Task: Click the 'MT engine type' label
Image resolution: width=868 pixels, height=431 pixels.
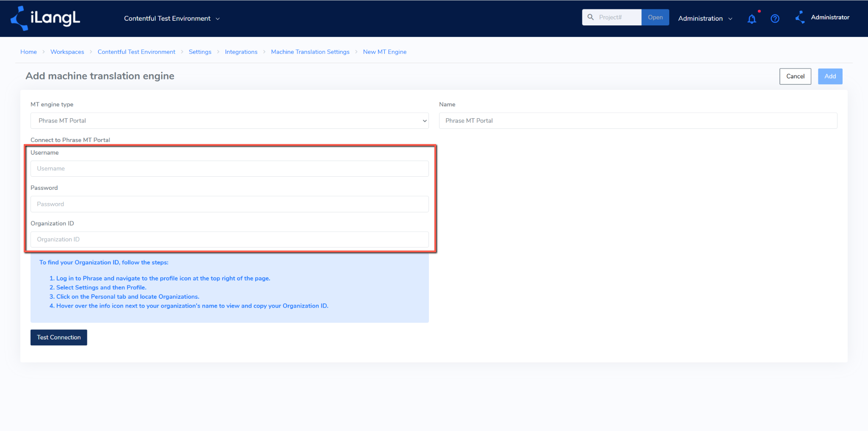Action: point(52,104)
